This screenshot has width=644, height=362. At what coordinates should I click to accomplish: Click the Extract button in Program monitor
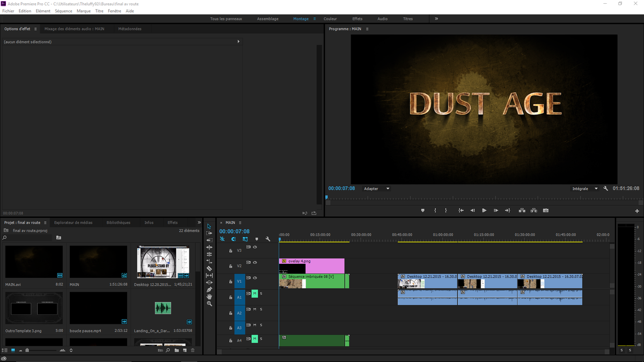click(x=534, y=210)
